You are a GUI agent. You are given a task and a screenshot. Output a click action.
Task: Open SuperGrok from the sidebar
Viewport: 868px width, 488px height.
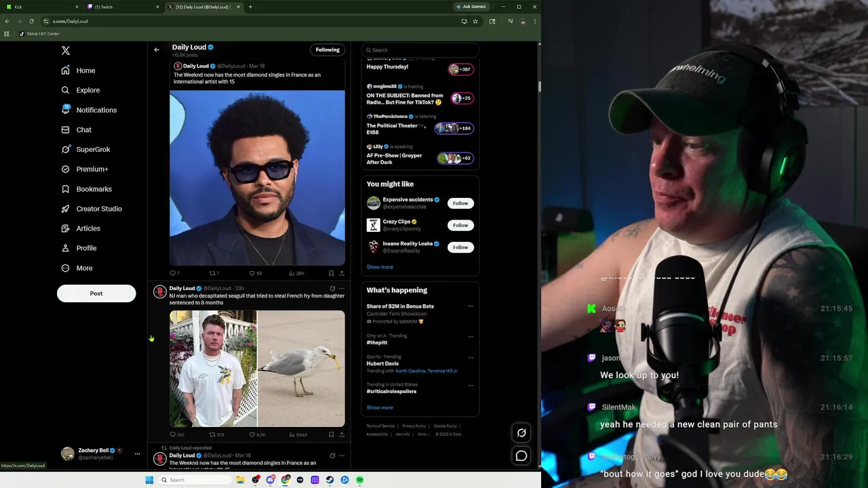(x=85, y=149)
